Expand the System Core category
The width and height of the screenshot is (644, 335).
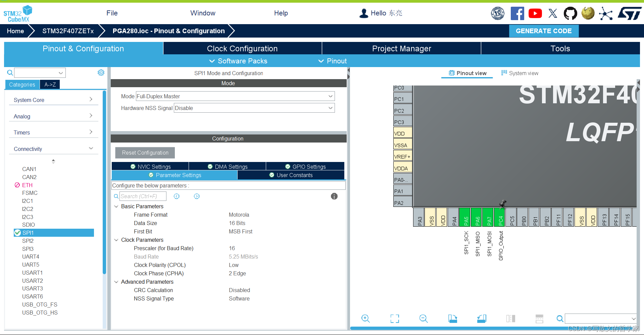(x=53, y=100)
